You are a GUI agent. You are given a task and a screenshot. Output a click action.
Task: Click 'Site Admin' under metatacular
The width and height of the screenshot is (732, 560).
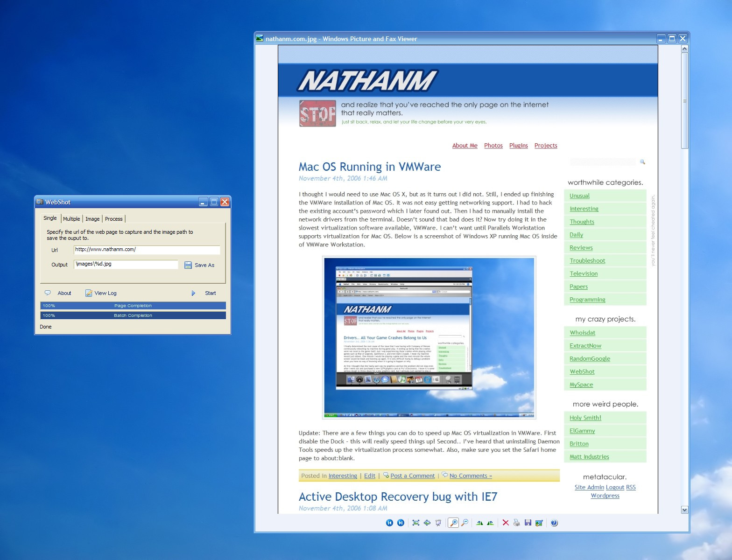tap(589, 487)
